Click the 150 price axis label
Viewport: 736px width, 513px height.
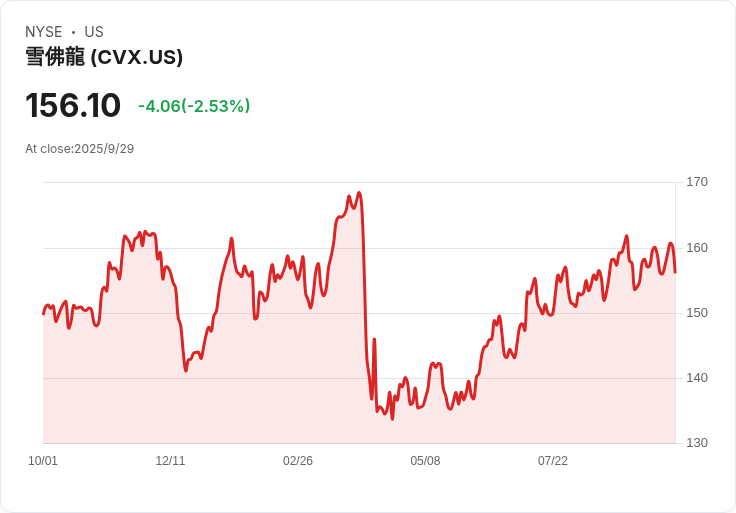tap(697, 313)
